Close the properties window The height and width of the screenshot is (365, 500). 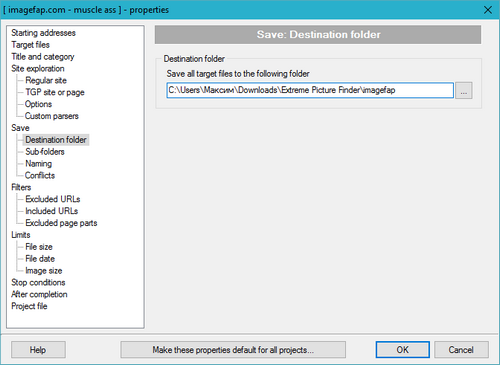pos(488,10)
